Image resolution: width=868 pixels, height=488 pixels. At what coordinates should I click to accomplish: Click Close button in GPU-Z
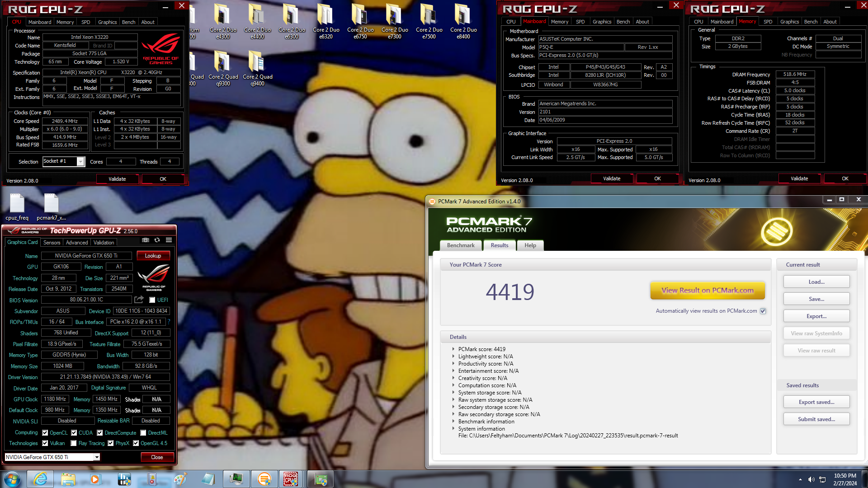157,457
